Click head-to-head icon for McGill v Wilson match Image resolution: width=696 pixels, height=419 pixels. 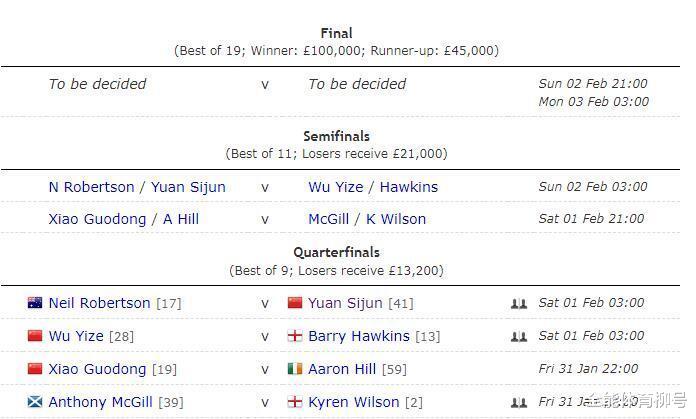tap(518, 402)
